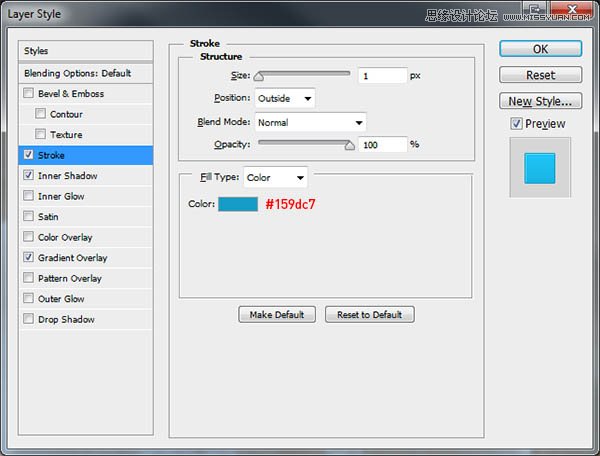Screen dimensions: 600x456
Task: Enable the Outer Glow checkbox
Action: [x=28, y=298]
